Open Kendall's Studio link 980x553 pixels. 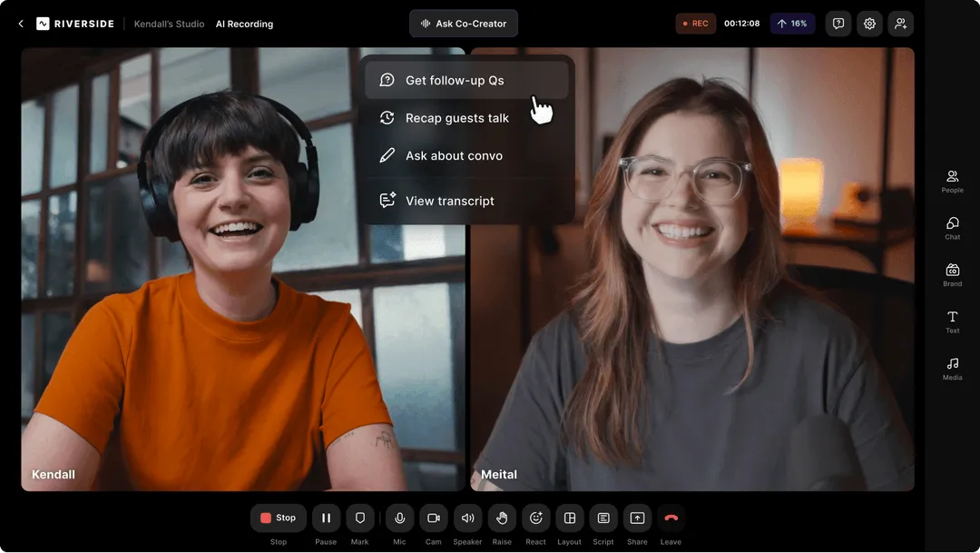click(x=169, y=24)
